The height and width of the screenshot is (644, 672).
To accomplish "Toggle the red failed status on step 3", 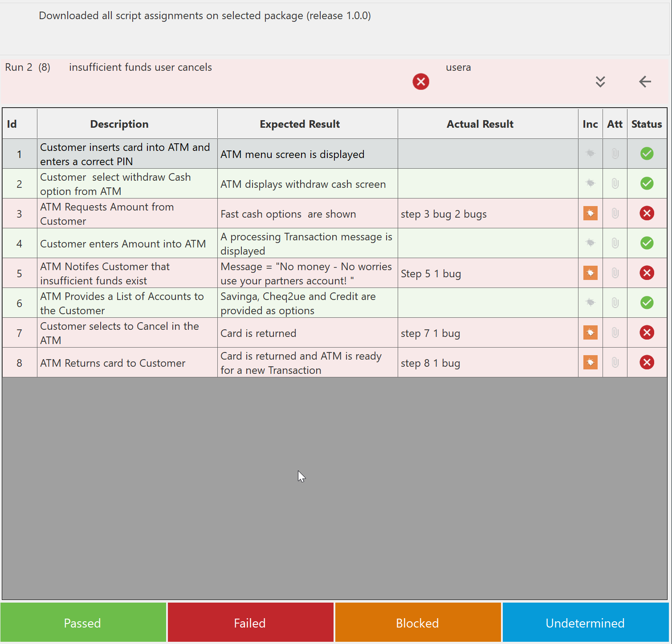I will coord(647,214).
